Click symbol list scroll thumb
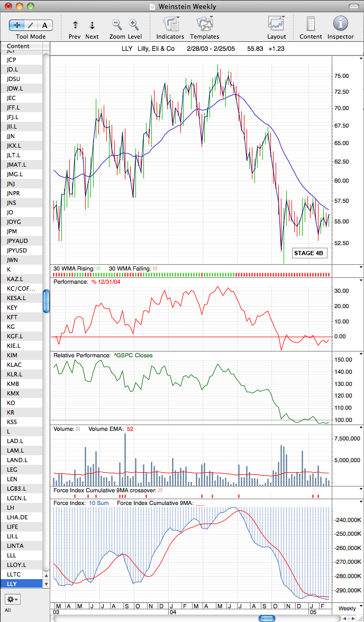The image size is (364, 622). point(46,301)
